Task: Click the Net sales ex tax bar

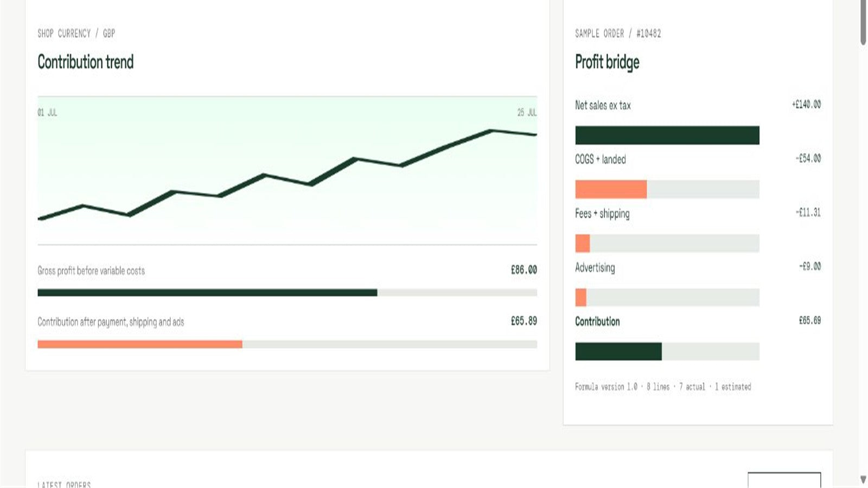Action: 667,135
